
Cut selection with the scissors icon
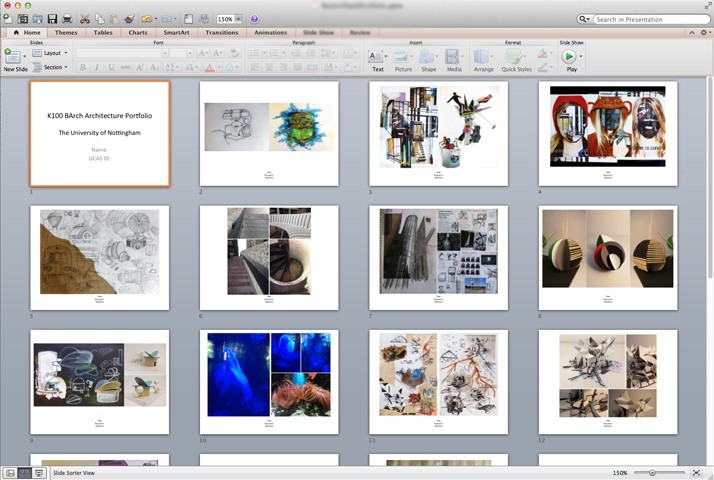point(85,19)
